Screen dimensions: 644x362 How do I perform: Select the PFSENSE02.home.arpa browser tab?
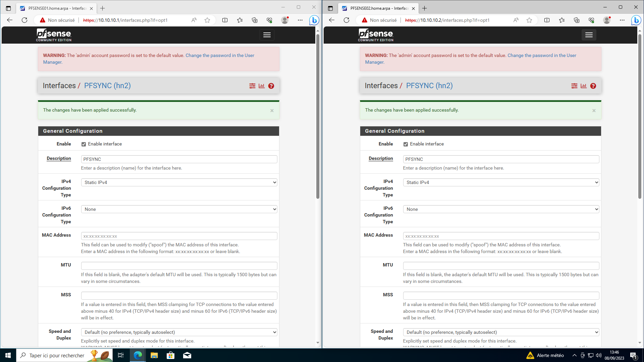coord(375,8)
